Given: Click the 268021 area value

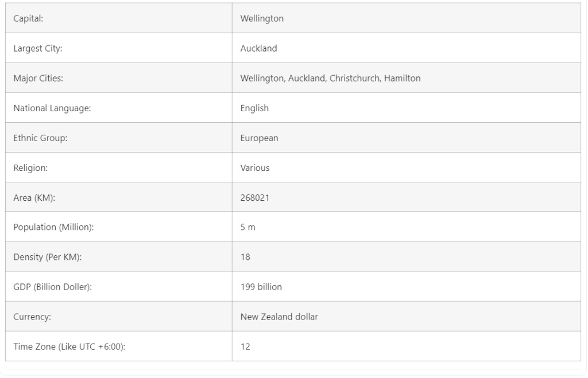Looking at the screenshot, I should point(255,197).
